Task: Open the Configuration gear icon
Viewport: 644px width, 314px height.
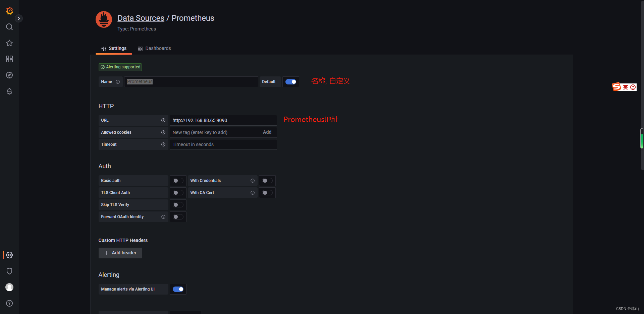Action: click(9, 255)
